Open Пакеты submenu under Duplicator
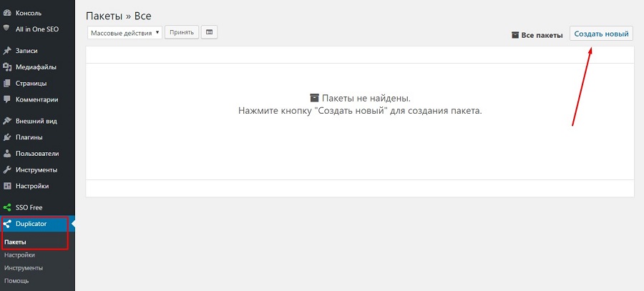 coord(15,242)
